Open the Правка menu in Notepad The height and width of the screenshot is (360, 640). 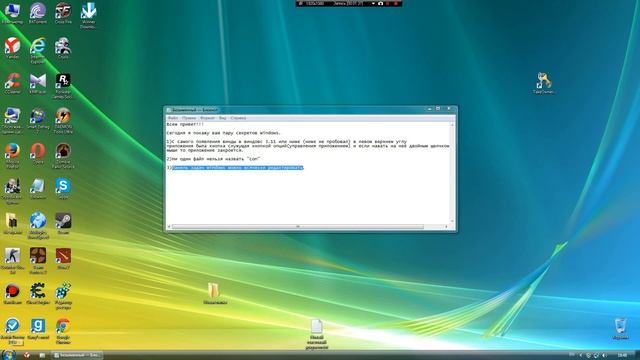189,118
